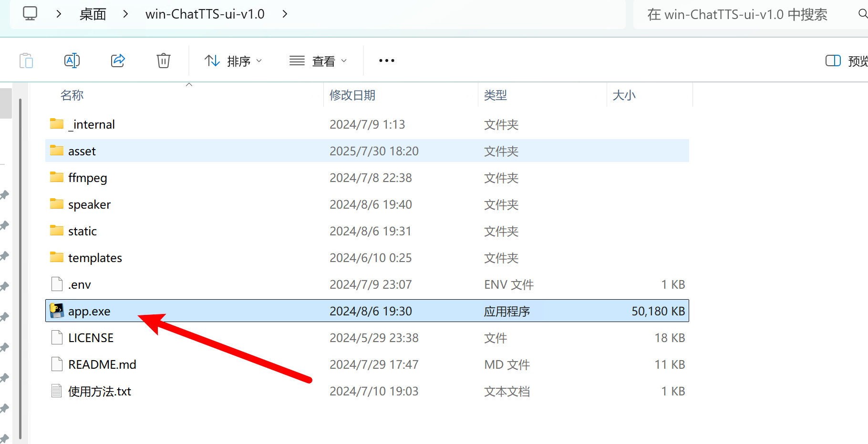This screenshot has width=868, height=444.
Task: Click the This PC monitor icon in address bar
Action: (x=30, y=14)
